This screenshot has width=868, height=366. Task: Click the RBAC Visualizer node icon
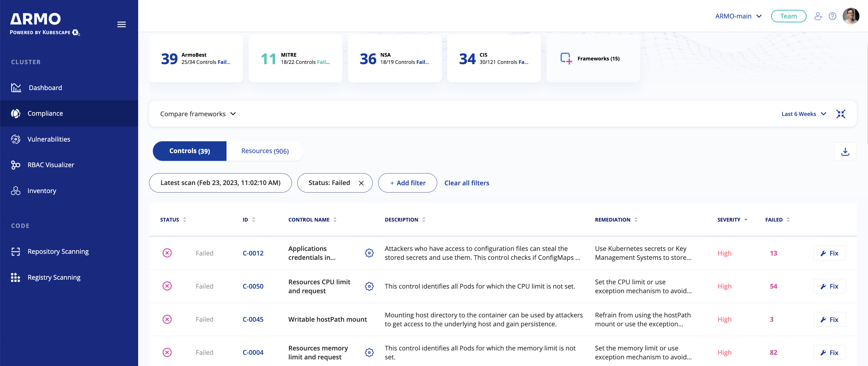tap(16, 165)
